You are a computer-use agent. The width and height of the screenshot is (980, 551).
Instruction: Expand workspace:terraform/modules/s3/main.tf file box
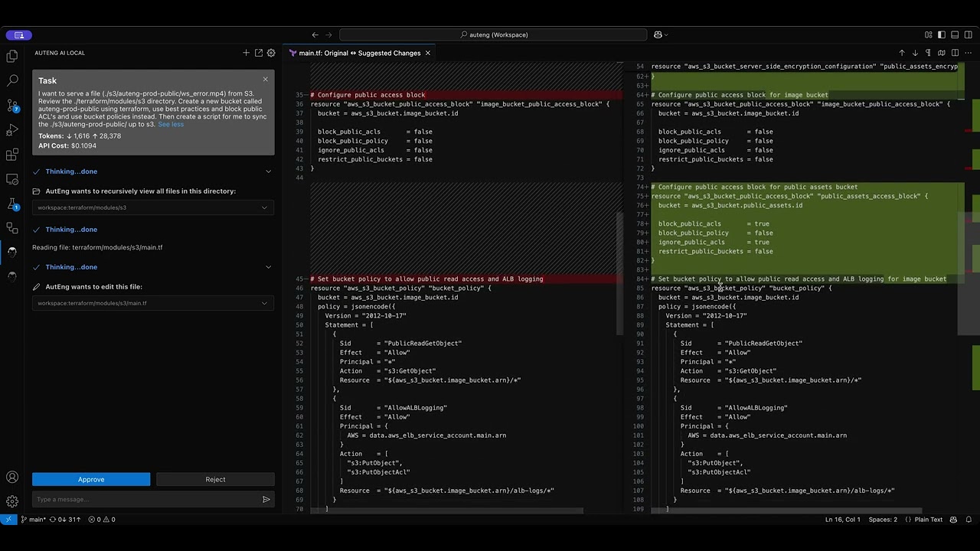(x=153, y=303)
